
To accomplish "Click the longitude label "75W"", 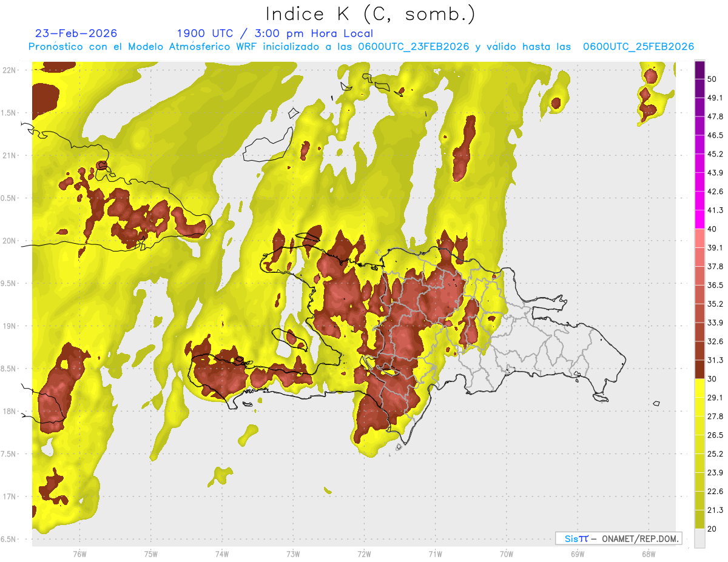I will pyautogui.click(x=151, y=554).
